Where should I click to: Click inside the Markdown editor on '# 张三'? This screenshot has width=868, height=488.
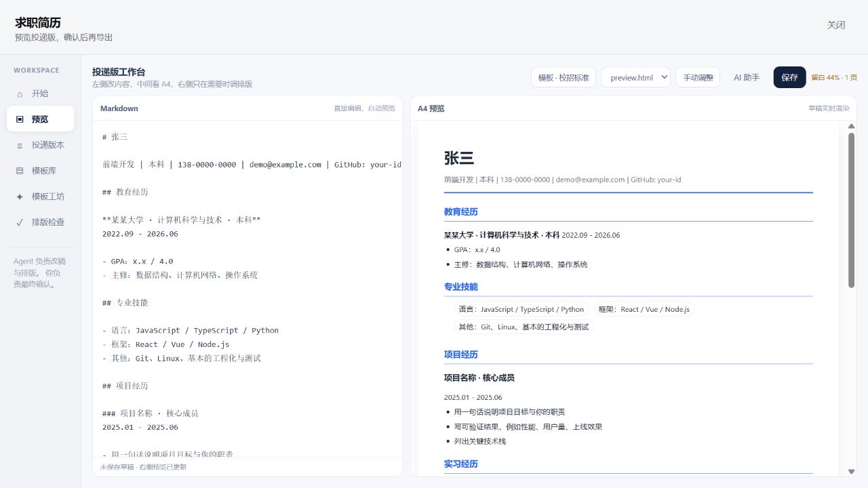coord(115,137)
